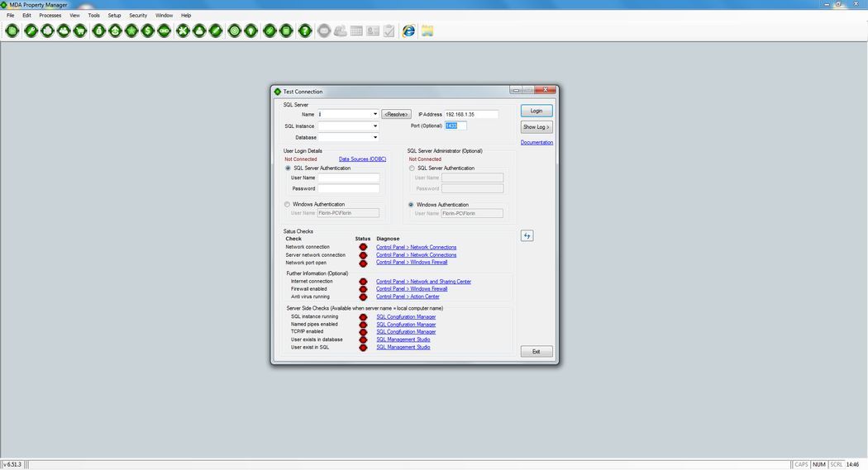
Task: Open SQL Management Studio link for User exist in SQL
Action: coord(403,347)
